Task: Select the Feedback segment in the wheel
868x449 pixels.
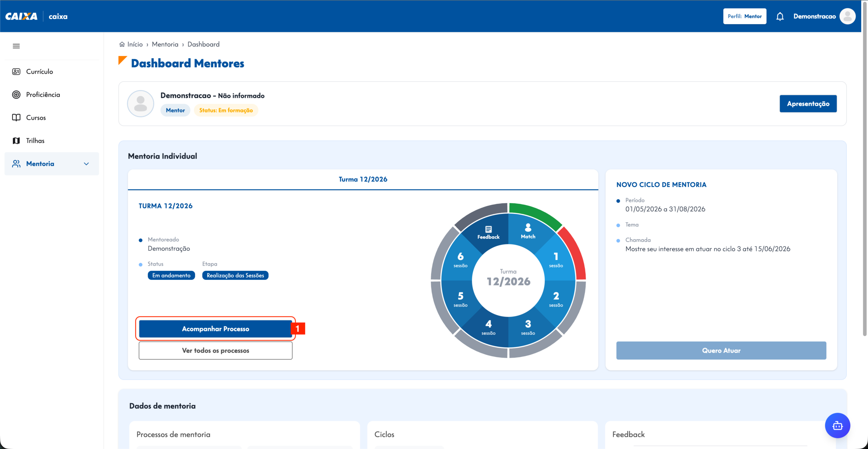Action: point(488,232)
